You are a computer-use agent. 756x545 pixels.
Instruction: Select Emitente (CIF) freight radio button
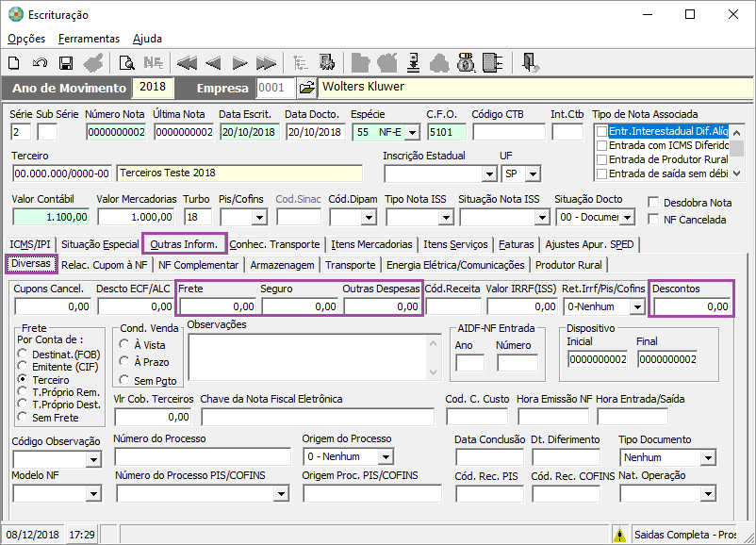[x=23, y=367]
